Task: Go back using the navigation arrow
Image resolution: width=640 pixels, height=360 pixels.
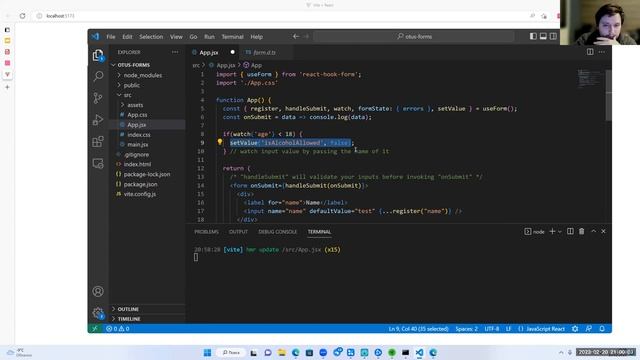Action: coord(296,36)
